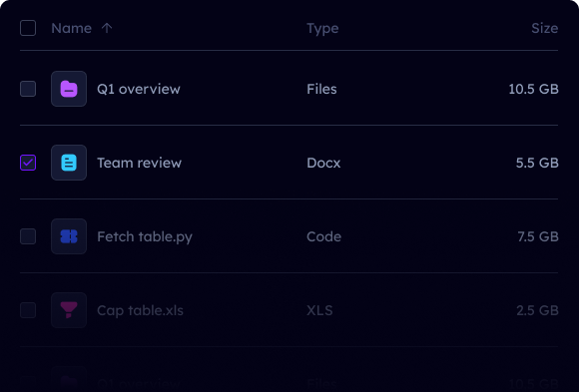
Task: Click the sort arrow next to Name
Action: click(107, 28)
